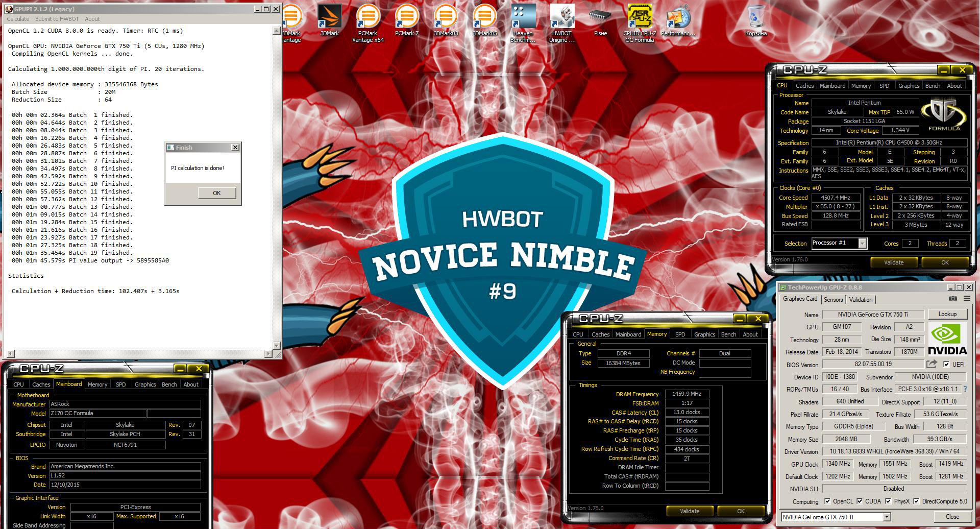Click the NVIDIA logo in GPU-Z
980x529 pixels.
947,339
